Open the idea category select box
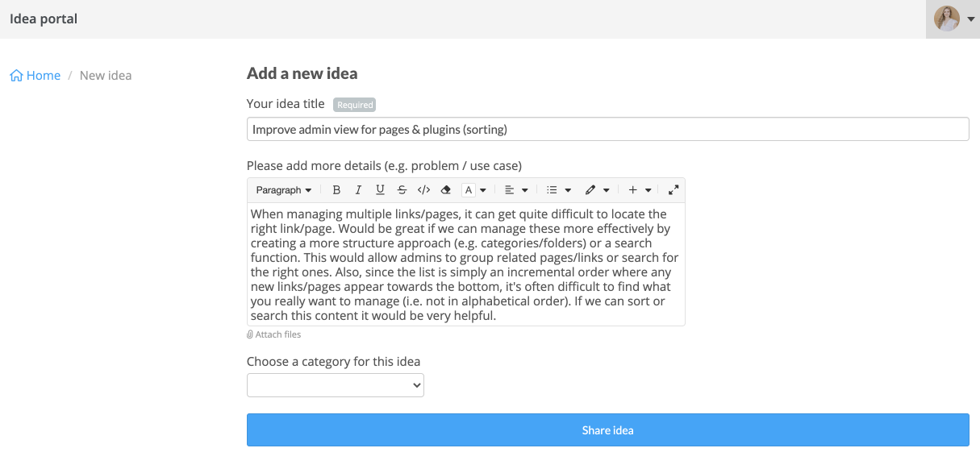980x473 pixels. coord(336,385)
